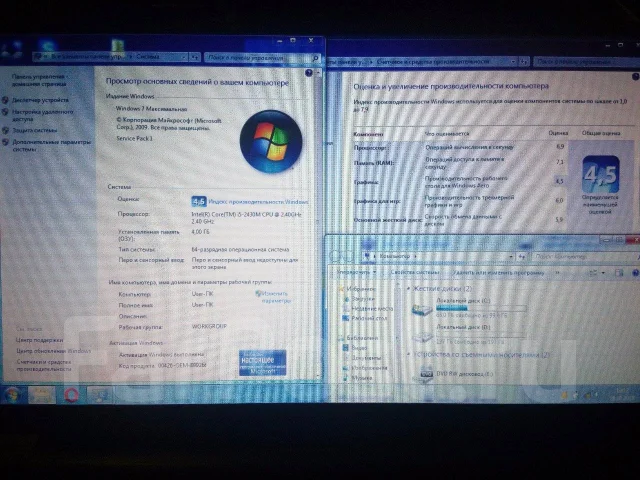Click shield icon beside Дополнительные параметры системы
The image size is (640, 480).
5,142
